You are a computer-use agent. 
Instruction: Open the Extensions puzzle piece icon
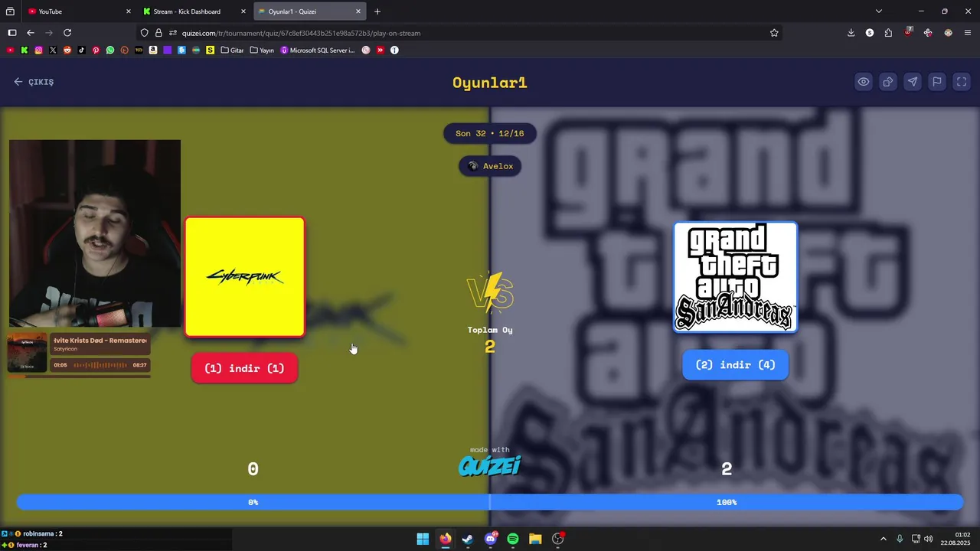(x=888, y=33)
